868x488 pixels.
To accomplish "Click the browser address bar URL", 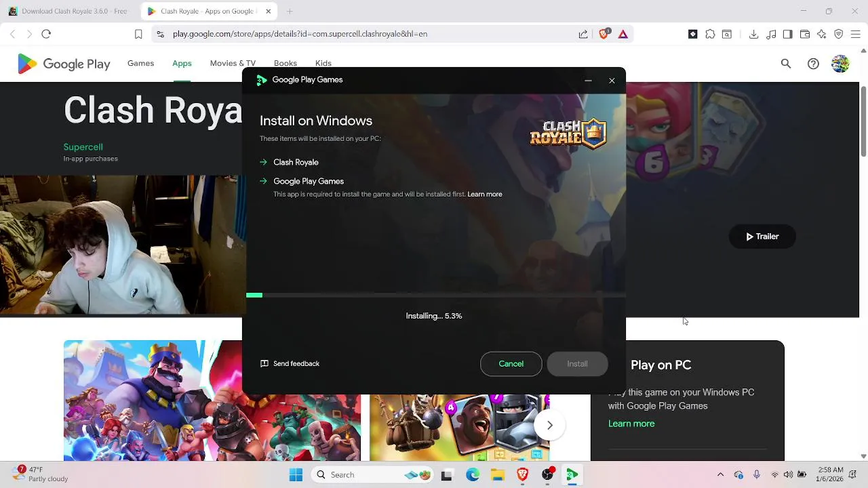I will click(300, 34).
